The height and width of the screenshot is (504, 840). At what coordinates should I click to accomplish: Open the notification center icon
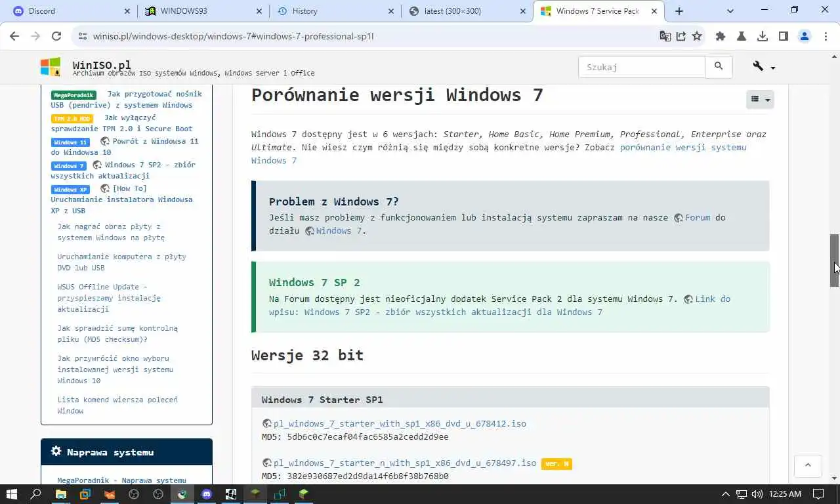818,493
